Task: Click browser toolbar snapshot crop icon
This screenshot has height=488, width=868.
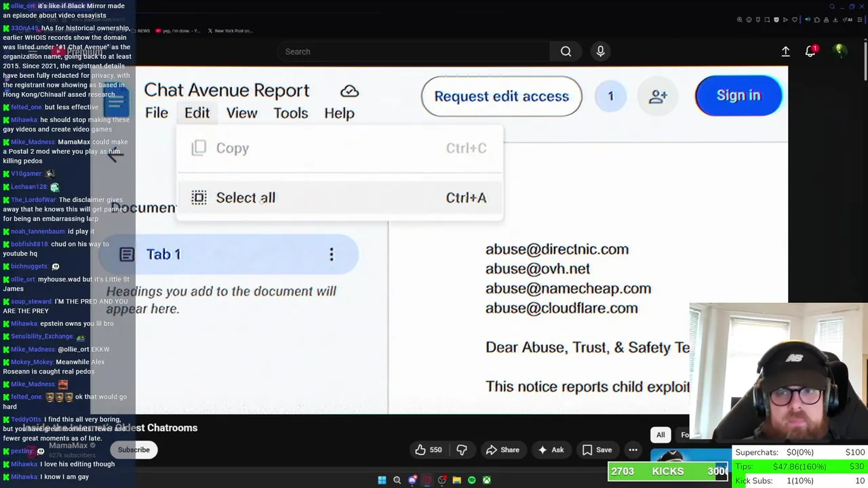Action: [x=767, y=20]
